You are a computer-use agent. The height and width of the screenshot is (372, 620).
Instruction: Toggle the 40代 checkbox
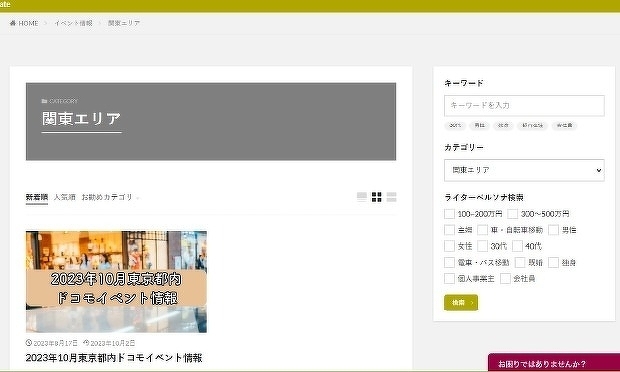[517, 246]
